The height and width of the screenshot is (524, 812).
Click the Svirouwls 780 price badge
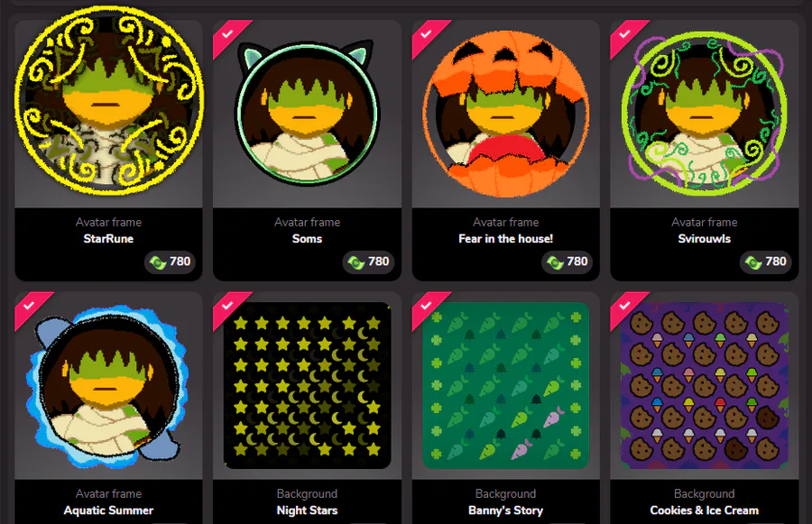tap(766, 262)
